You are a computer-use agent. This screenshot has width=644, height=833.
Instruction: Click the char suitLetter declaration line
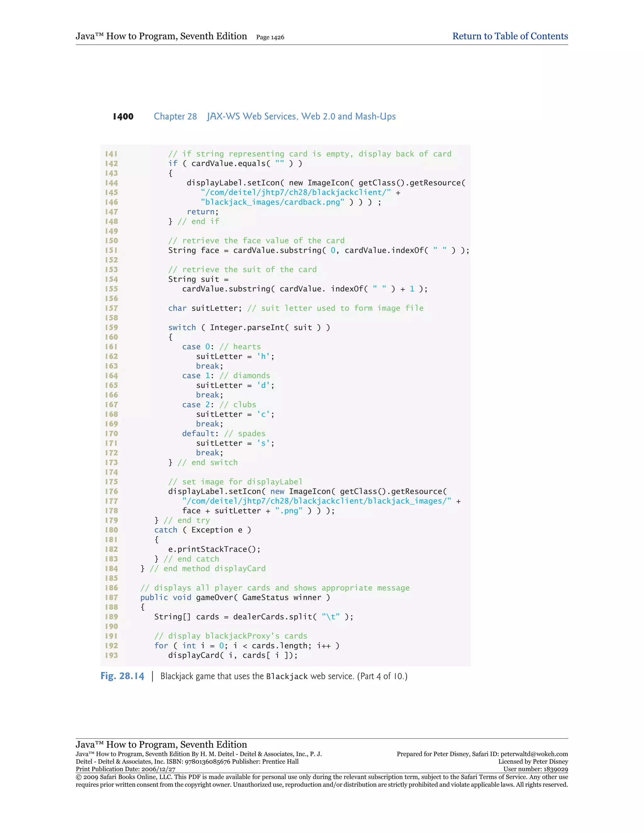coord(205,308)
